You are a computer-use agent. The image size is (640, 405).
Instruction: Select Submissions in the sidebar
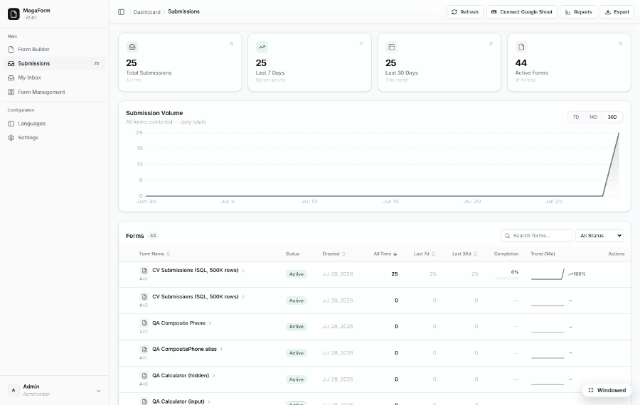(x=54, y=63)
